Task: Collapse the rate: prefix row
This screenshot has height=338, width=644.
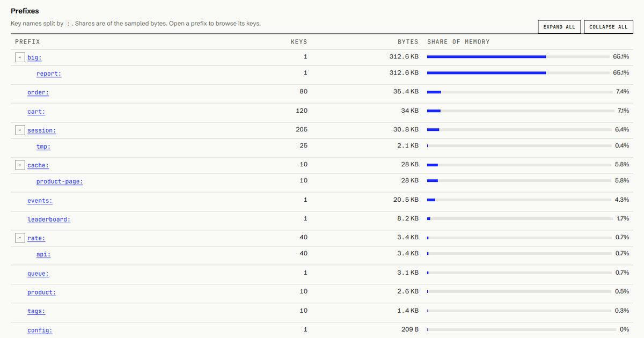Action: [x=19, y=238]
